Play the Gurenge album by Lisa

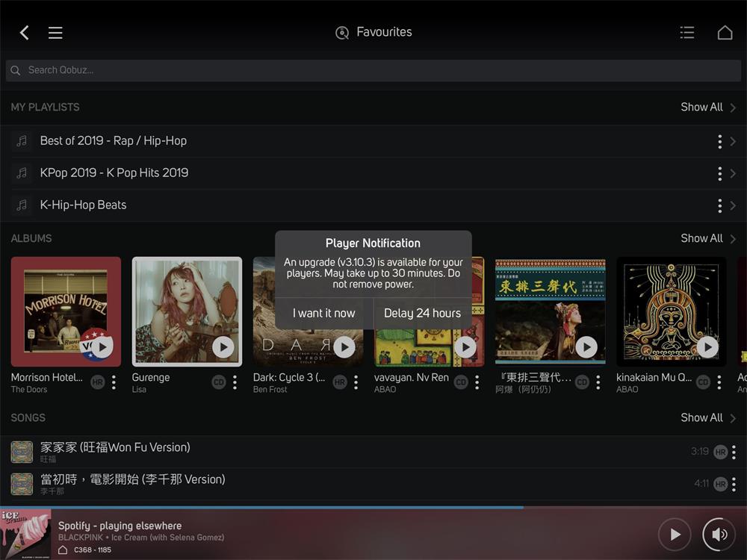click(223, 347)
